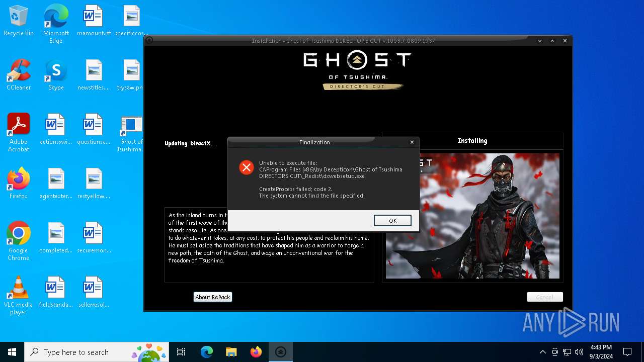Viewport: 644px width, 362px height.
Task: Open File Explorer from the taskbar
Action: coord(231,352)
